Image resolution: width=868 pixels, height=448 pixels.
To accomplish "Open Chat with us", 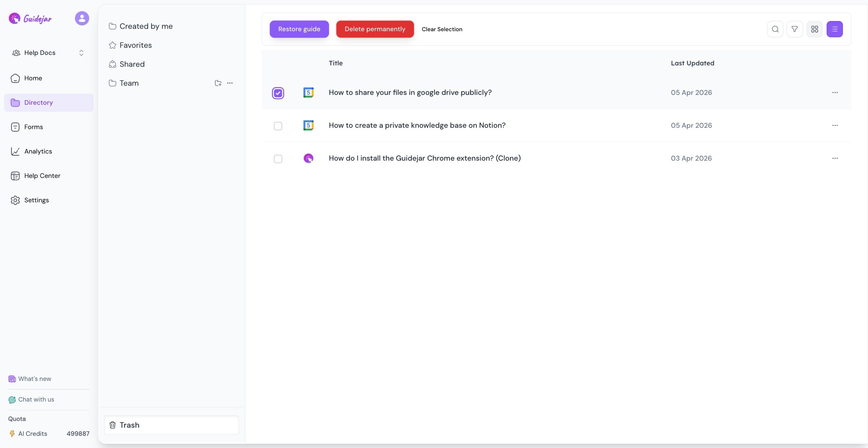I will click(36, 400).
